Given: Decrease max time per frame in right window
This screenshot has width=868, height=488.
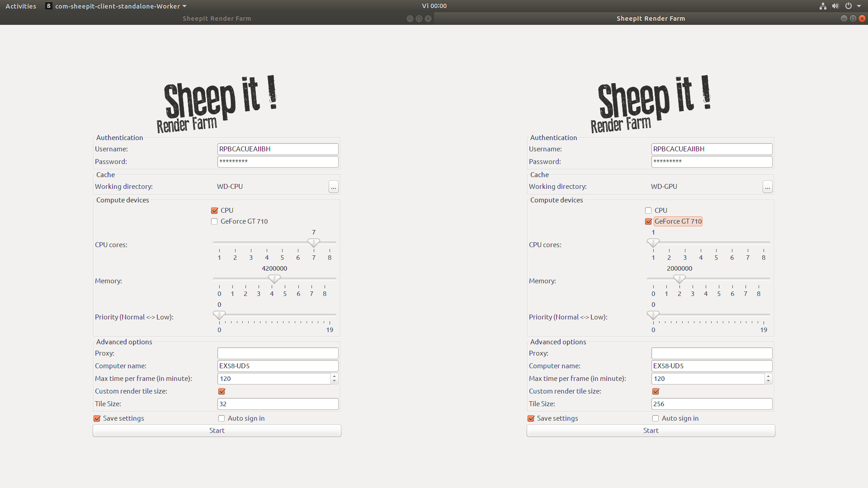Looking at the screenshot, I should coord(768,381).
